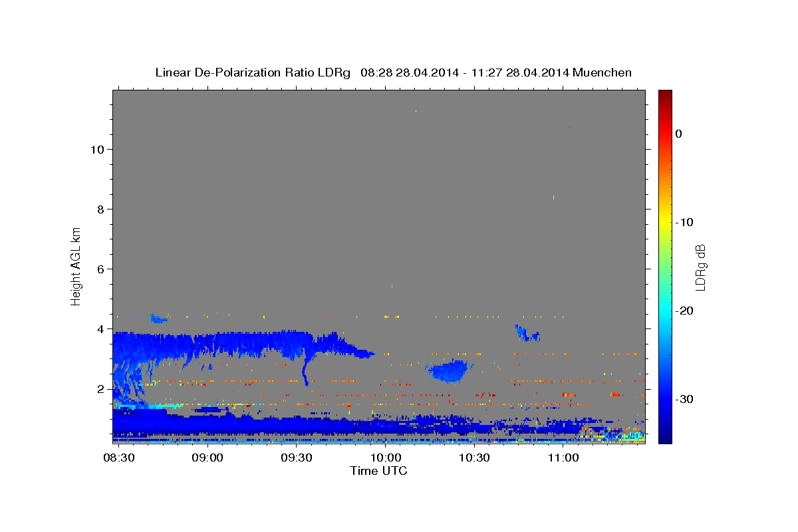The width and height of the screenshot is (798, 532).
Task: Click the height tick label 8
Action: point(100,209)
